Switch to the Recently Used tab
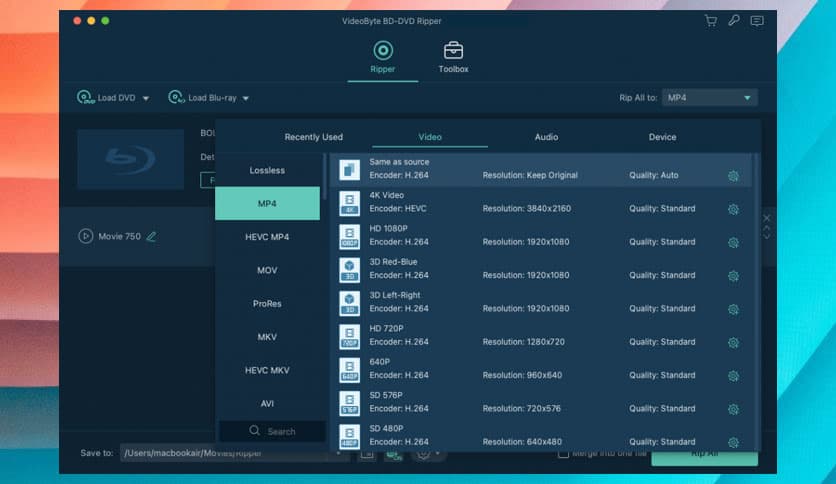This screenshot has height=484, width=836. tap(314, 137)
